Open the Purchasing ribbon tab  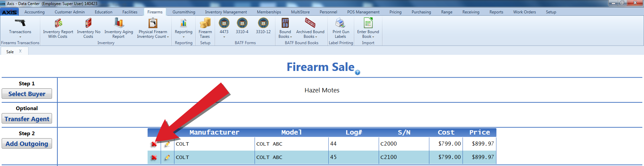(421, 12)
